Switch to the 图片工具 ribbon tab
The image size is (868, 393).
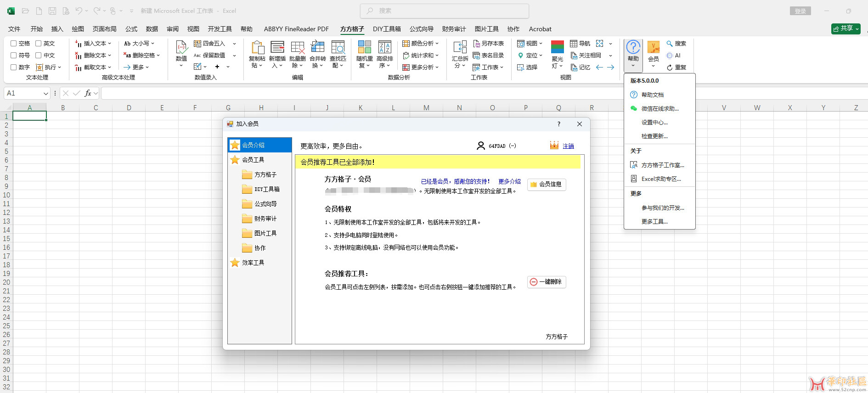click(x=486, y=29)
